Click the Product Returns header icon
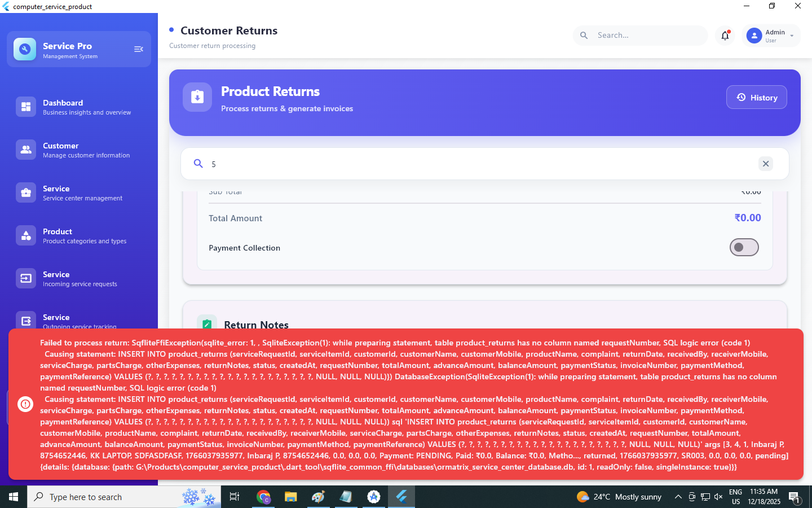The width and height of the screenshot is (812, 508). (197, 97)
